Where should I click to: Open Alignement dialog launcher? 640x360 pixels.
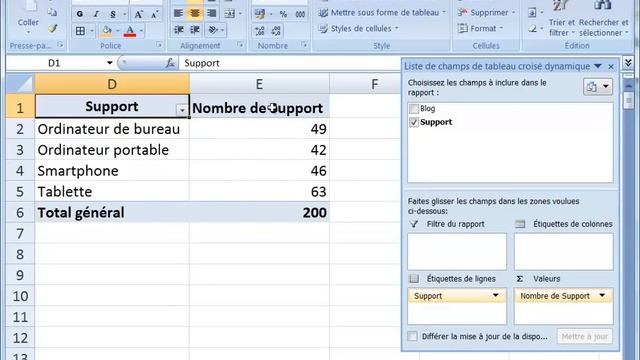point(240,45)
